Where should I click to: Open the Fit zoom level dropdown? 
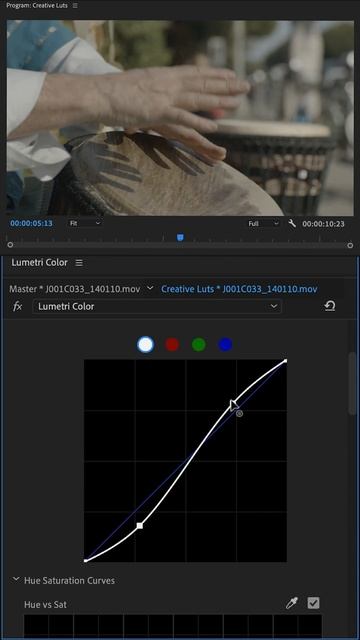point(84,223)
